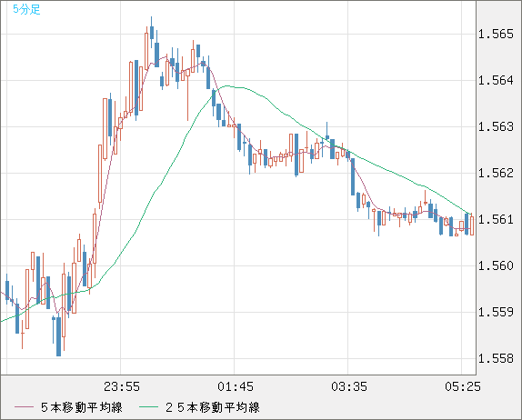Image resolution: width=522 pixels, height=420 pixels.
Task: Click the 1.563 price axis label
Action: click(496, 126)
